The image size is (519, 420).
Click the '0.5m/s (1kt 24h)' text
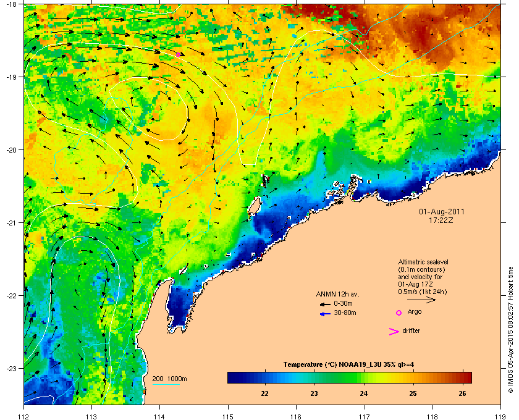(423, 292)
